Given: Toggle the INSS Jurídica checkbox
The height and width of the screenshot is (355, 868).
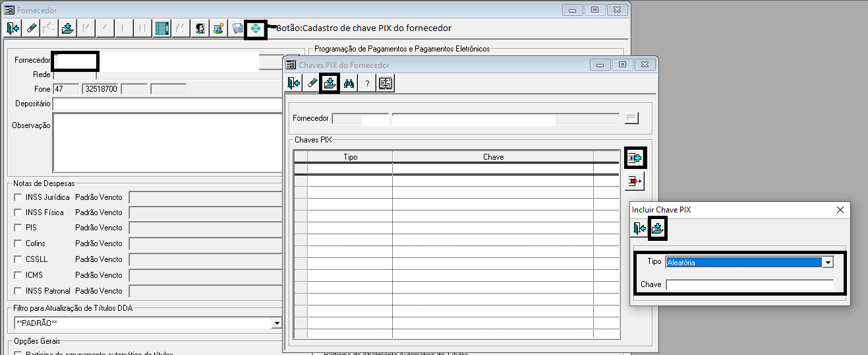Looking at the screenshot, I should [x=18, y=197].
